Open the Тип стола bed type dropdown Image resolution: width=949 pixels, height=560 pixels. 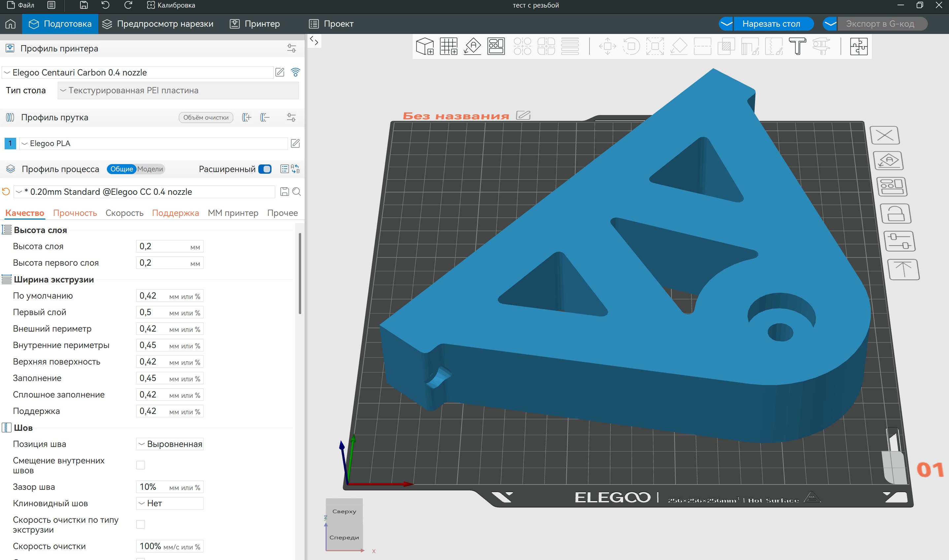[178, 91]
